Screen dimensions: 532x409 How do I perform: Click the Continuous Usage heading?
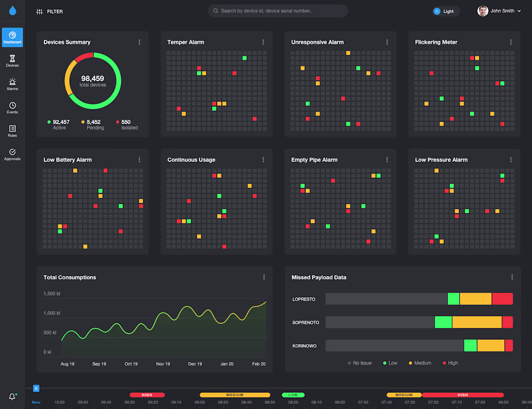click(191, 160)
